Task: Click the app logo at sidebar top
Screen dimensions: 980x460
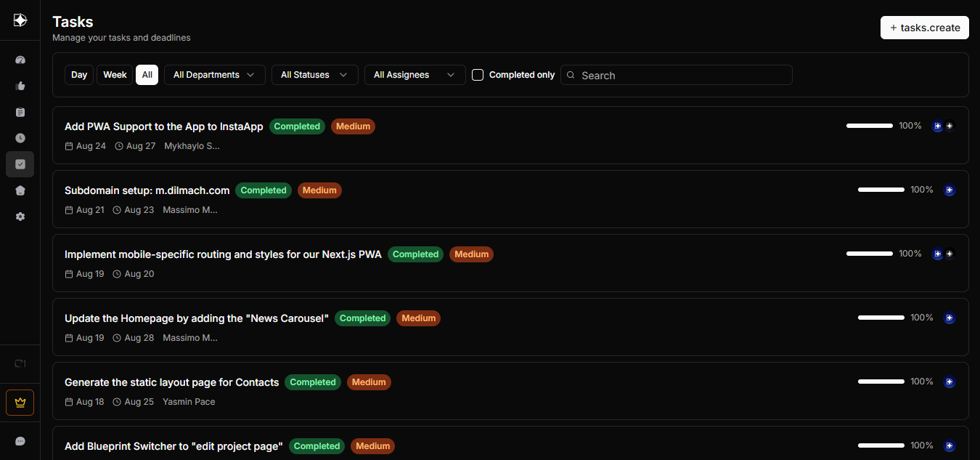Action: 20,20
